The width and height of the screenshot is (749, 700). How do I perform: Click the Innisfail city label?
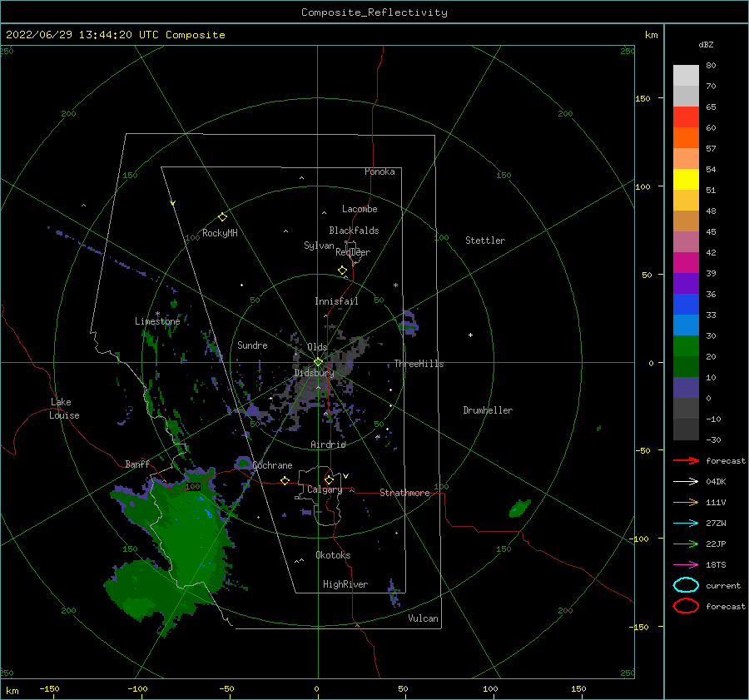(x=336, y=301)
